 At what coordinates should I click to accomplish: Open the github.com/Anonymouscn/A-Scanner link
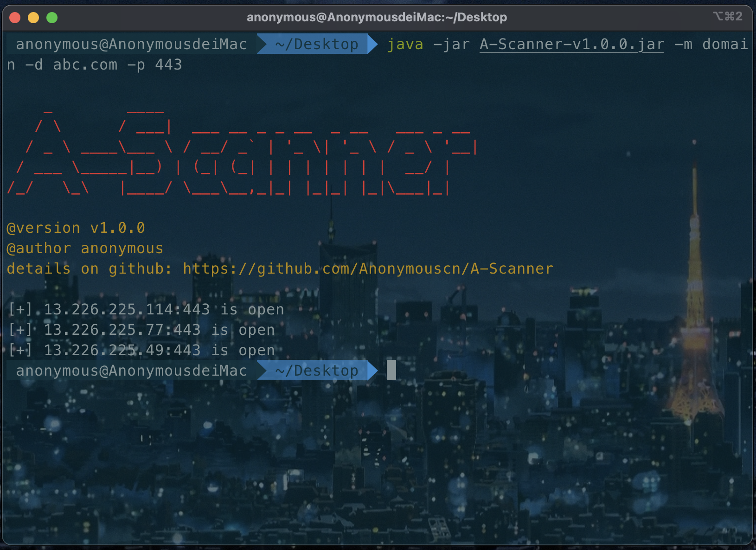368,269
